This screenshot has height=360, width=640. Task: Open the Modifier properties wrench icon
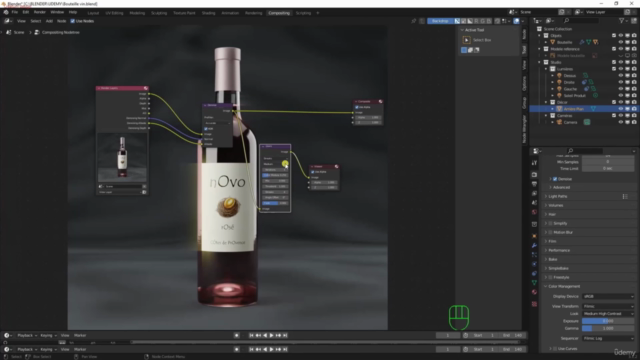click(x=534, y=245)
